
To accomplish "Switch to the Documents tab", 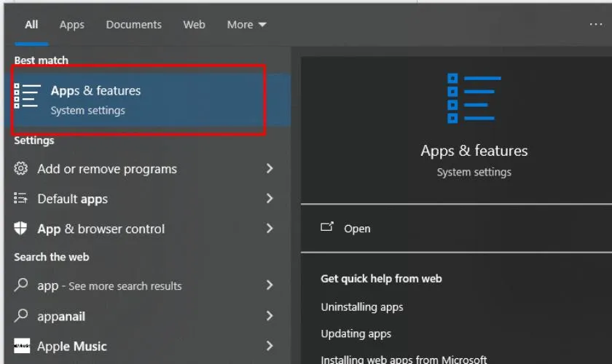I will tap(133, 25).
